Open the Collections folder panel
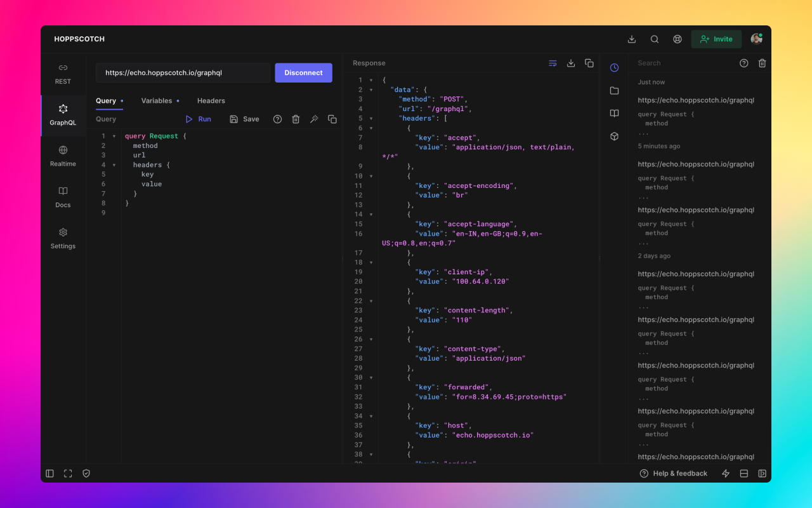The width and height of the screenshot is (812, 508). pyautogui.click(x=614, y=91)
